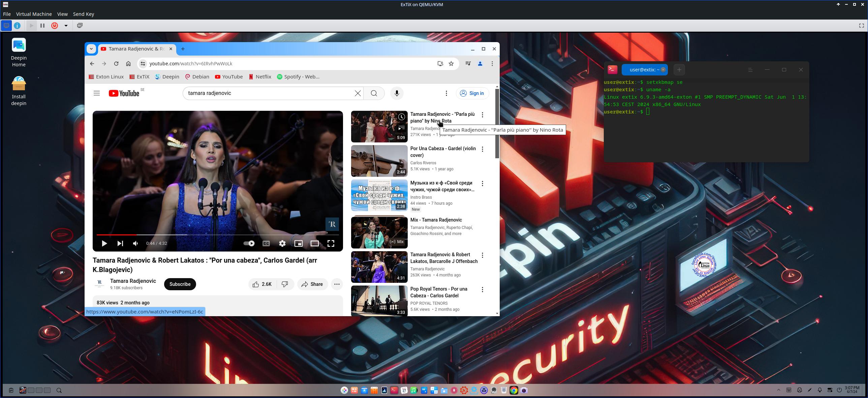The width and height of the screenshot is (868, 398).
Task: Open the Exton Linux bookmark
Action: [x=106, y=77]
